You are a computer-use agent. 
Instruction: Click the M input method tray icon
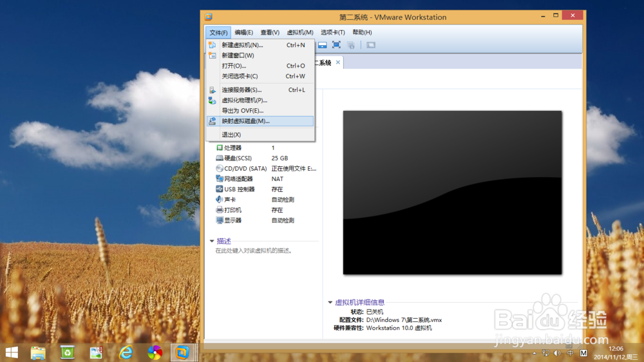pos(583,353)
